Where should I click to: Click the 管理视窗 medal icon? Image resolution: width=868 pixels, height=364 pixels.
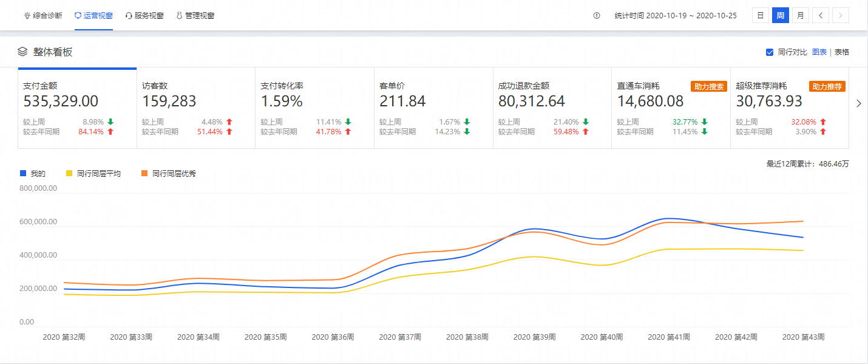(x=179, y=16)
